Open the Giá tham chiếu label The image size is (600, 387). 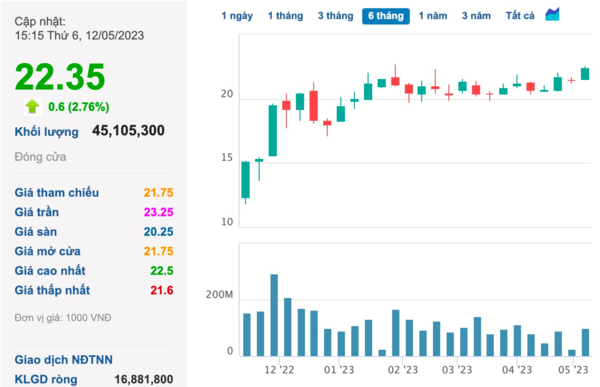click(x=57, y=193)
